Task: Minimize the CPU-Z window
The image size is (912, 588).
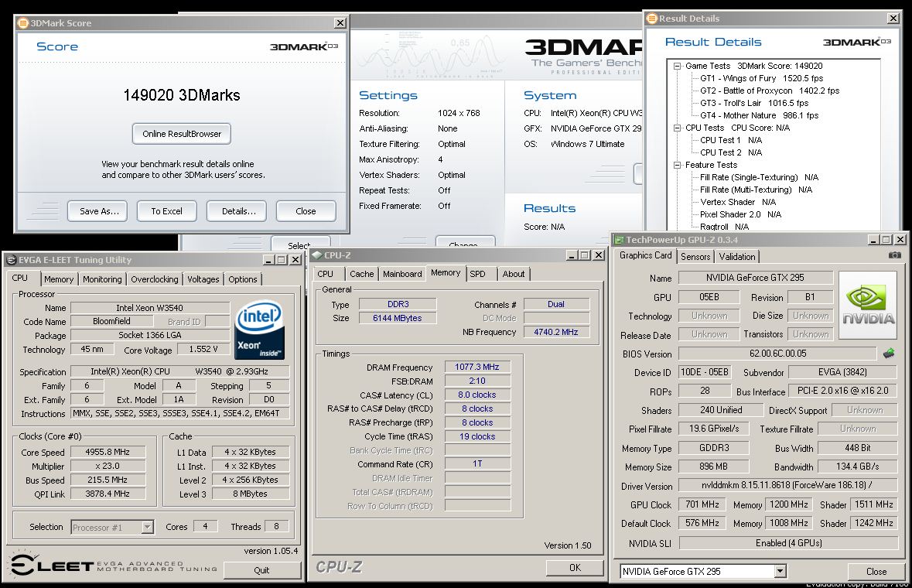Action: click(572, 255)
